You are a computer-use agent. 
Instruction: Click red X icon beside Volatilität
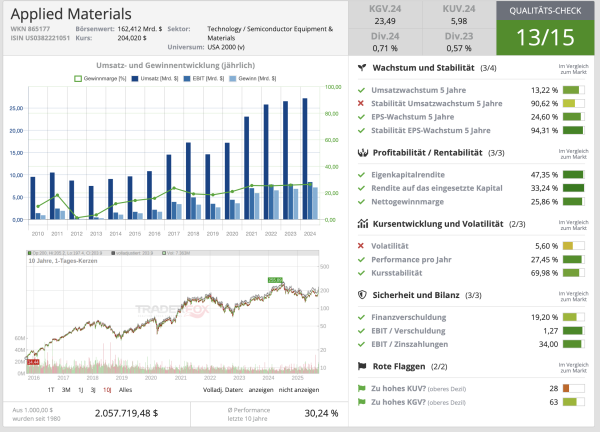coord(362,245)
